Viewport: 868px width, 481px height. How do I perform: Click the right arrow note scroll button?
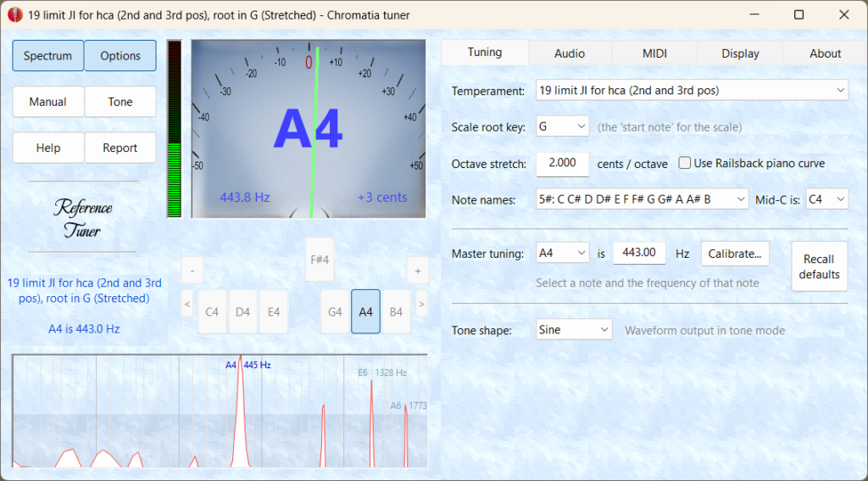pos(422,304)
